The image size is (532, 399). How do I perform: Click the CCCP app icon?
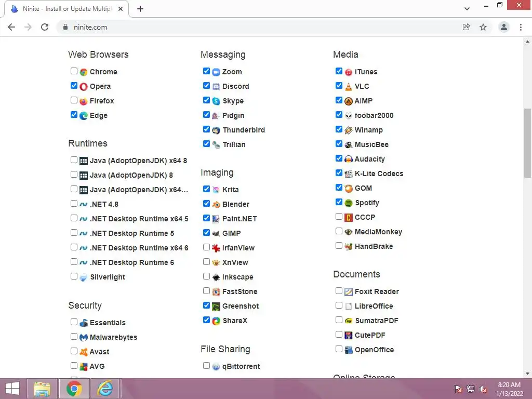point(349,218)
